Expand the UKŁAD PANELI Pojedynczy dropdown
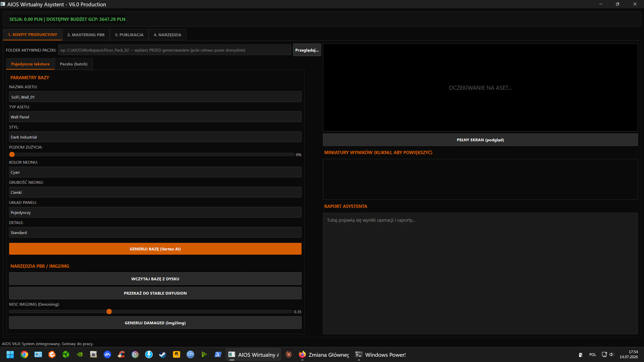This screenshot has width=644, height=362. pos(155,212)
